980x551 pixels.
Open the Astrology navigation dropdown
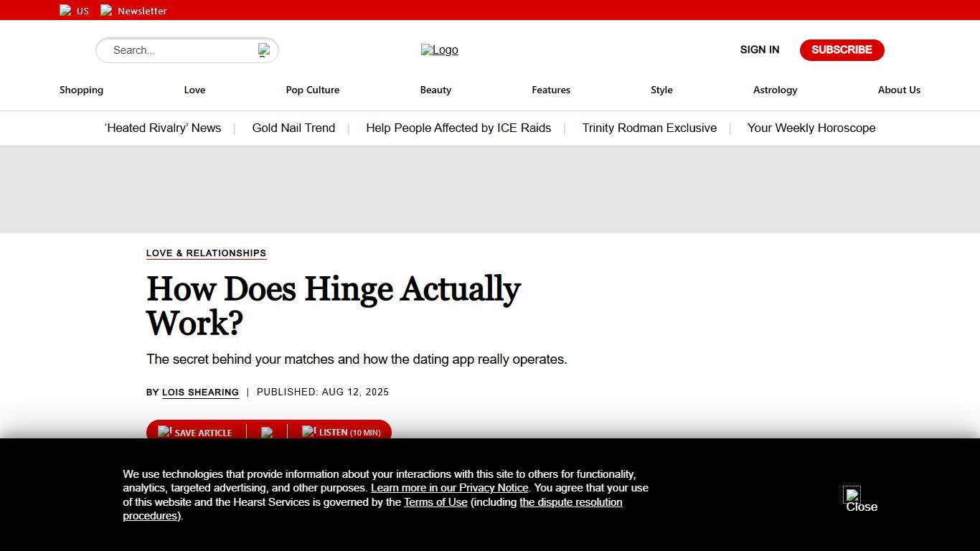click(x=775, y=90)
